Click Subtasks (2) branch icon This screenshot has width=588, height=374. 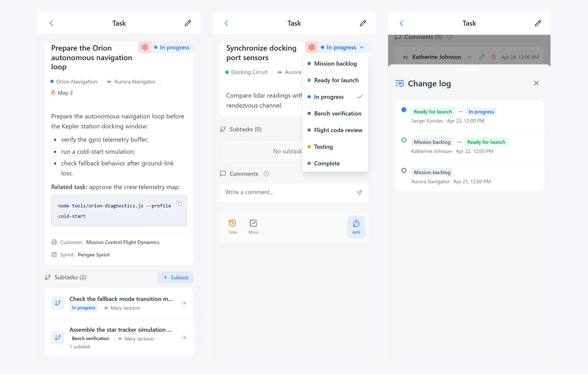(x=48, y=277)
